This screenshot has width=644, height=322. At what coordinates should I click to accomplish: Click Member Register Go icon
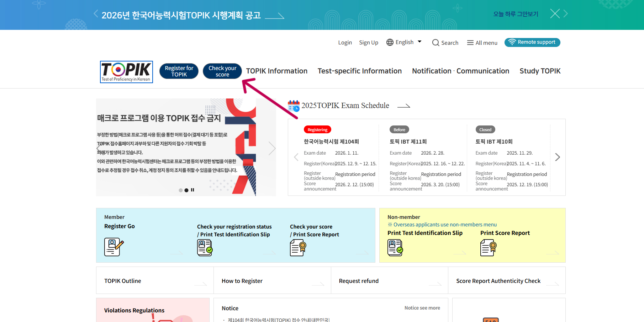pyautogui.click(x=114, y=247)
